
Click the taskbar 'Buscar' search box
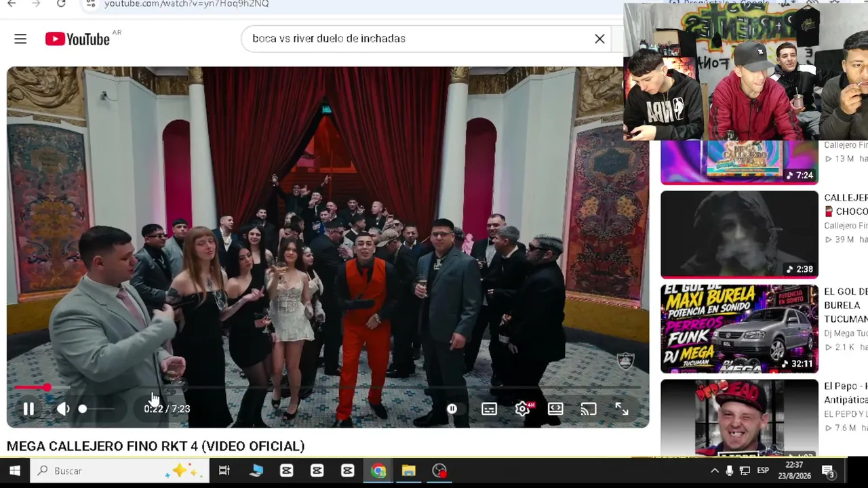[118, 470]
